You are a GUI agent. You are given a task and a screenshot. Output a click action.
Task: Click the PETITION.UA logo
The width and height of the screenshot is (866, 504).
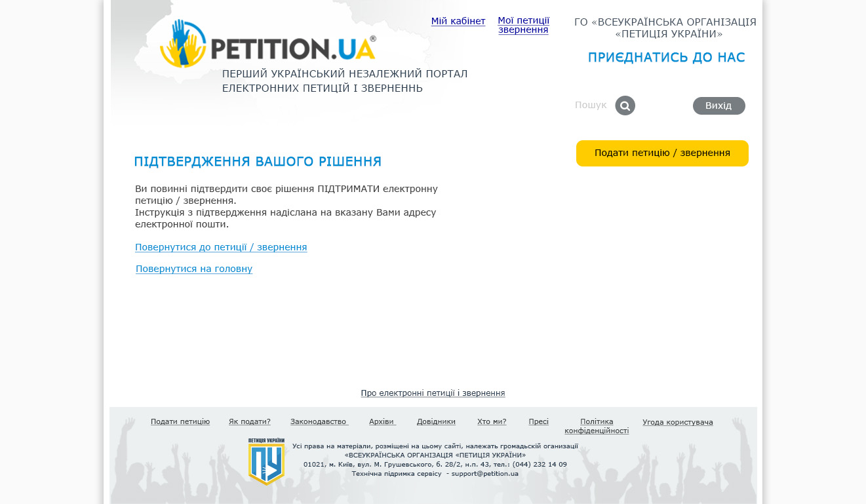(268, 44)
